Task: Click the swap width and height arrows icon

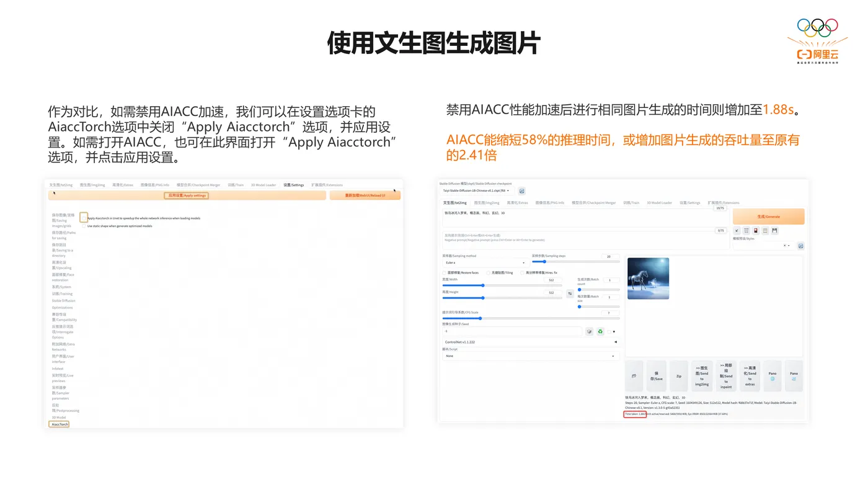Action: point(570,294)
